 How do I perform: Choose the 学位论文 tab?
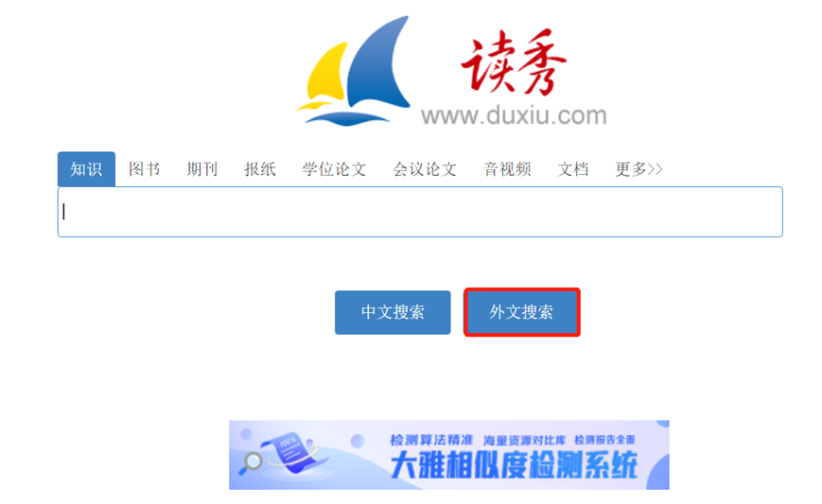point(334,169)
